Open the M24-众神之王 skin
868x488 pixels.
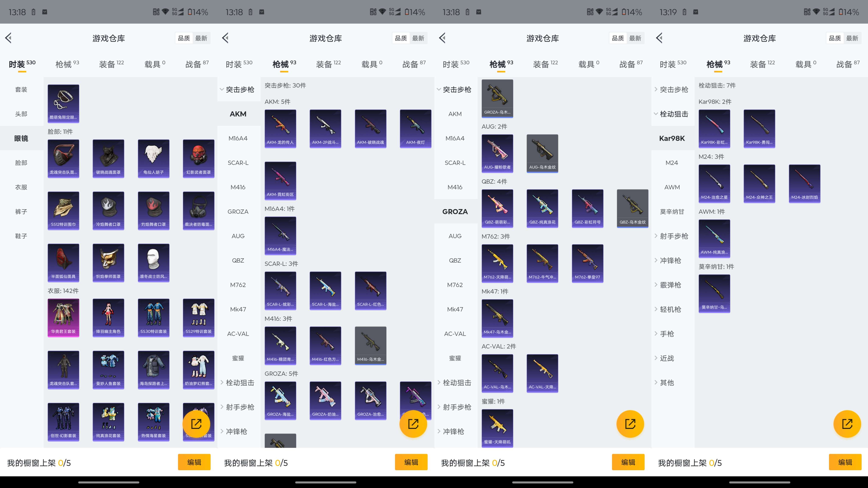tap(759, 184)
